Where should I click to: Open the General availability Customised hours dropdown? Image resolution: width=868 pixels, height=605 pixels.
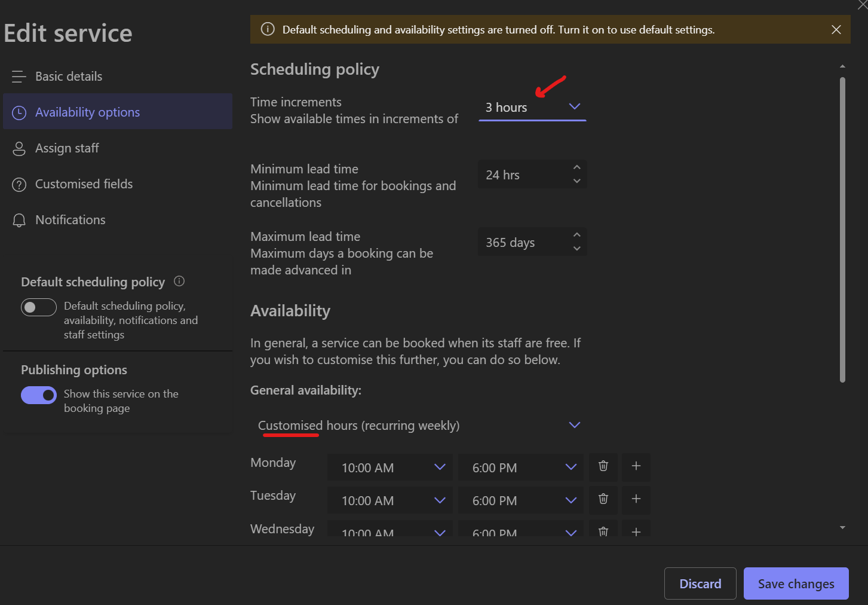[x=419, y=426]
